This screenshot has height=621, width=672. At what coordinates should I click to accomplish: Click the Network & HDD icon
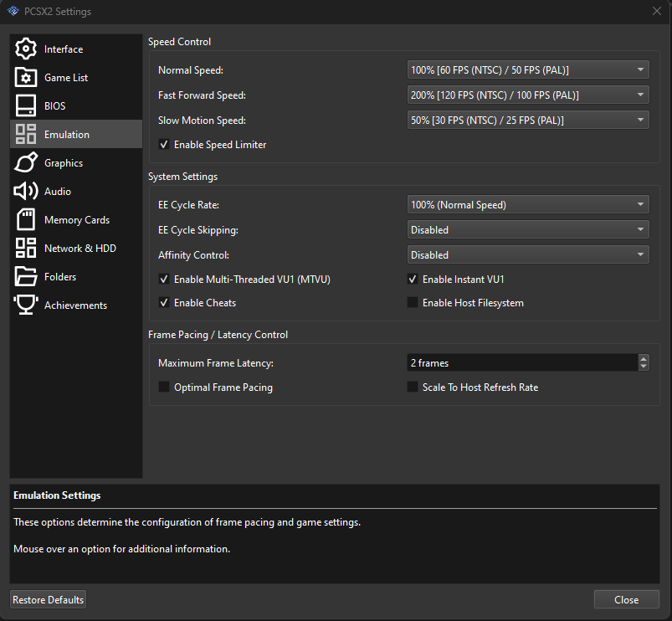26,248
